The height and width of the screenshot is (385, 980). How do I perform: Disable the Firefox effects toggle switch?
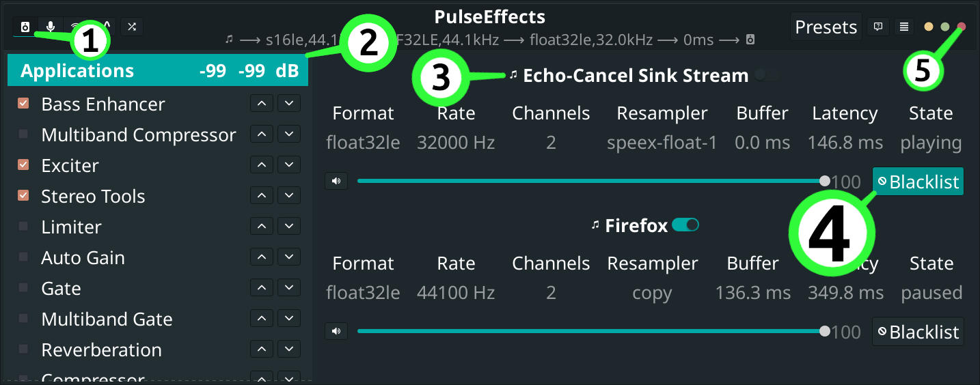point(685,225)
